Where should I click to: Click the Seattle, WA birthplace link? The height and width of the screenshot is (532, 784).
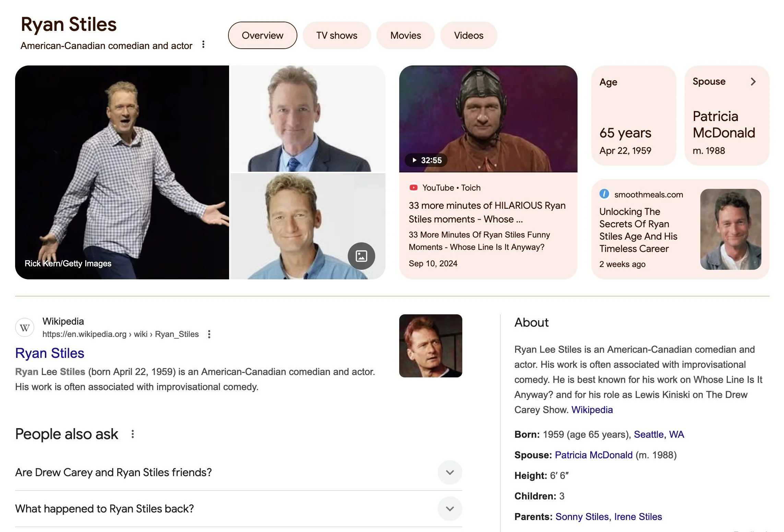(658, 434)
